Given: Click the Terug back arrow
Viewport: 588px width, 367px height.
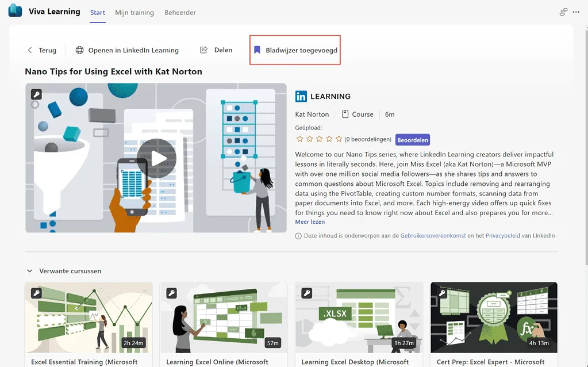Looking at the screenshot, I should point(30,51).
